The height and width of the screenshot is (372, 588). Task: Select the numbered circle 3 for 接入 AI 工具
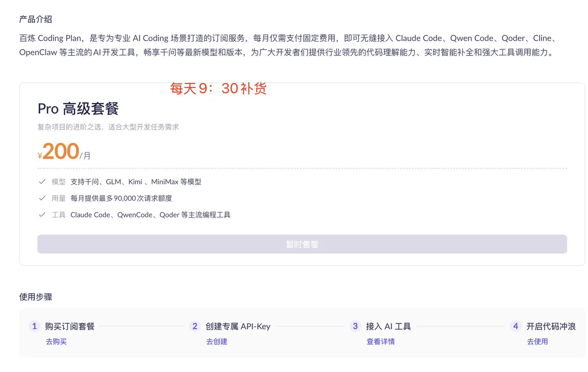point(355,326)
